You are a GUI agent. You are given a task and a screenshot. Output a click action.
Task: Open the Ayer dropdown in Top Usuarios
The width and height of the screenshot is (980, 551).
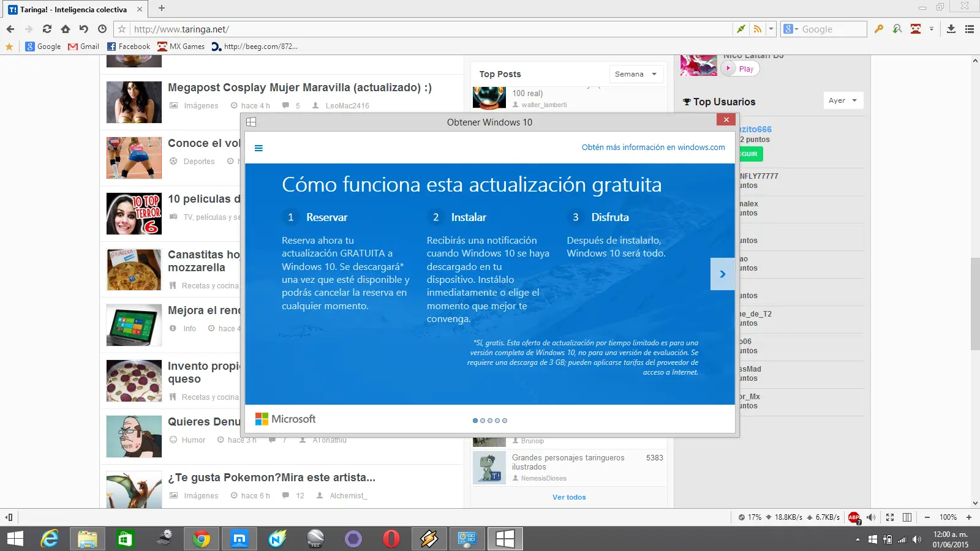[x=843, y=100]
